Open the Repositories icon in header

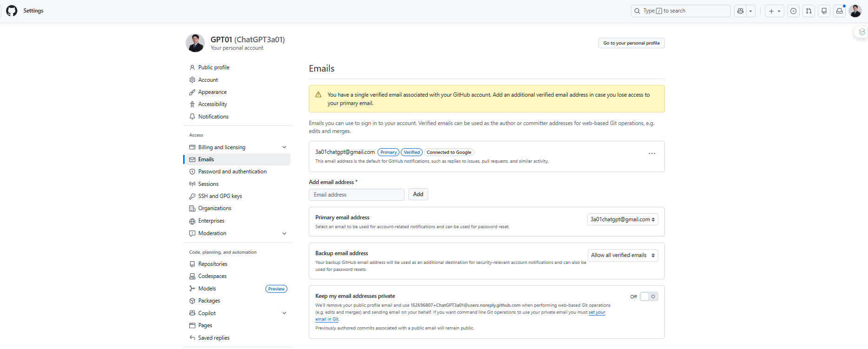tap(824, 11)
